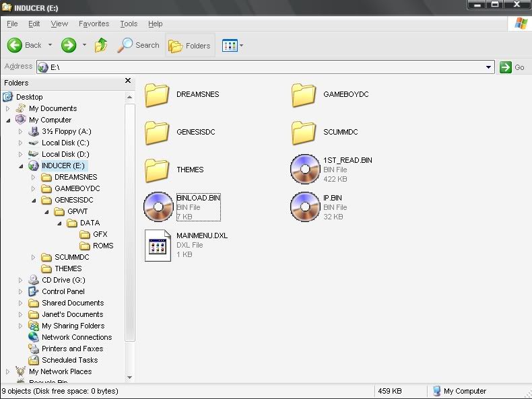Select the GFX folder in the tree
Viewport: 532px width, 399px height.
[x=100, y=234]
